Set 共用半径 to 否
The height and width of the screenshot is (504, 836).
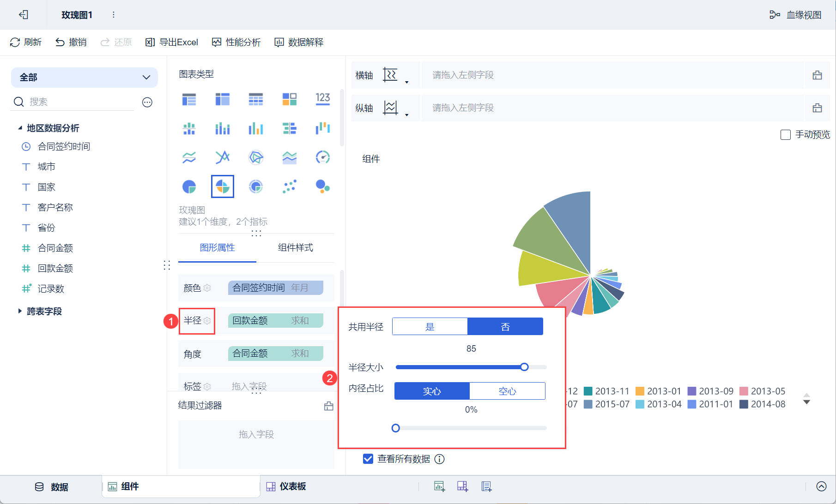[505, 327]
